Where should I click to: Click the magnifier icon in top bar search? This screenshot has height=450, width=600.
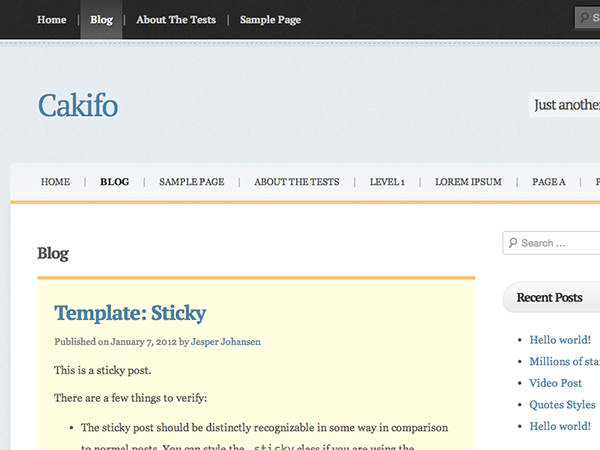coord(584,18)
